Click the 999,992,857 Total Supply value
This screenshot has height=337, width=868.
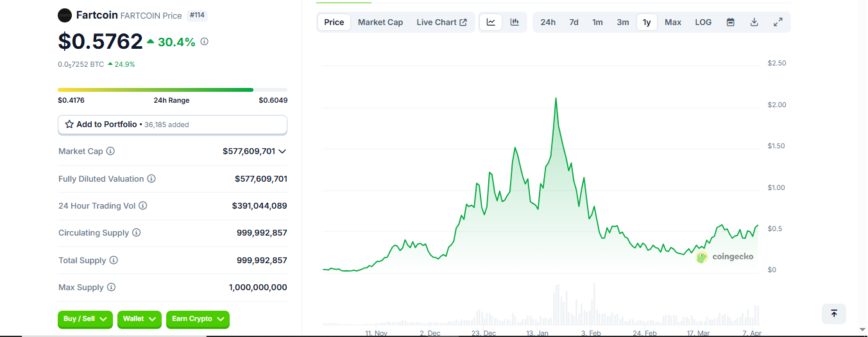click(x=262, y=260)
